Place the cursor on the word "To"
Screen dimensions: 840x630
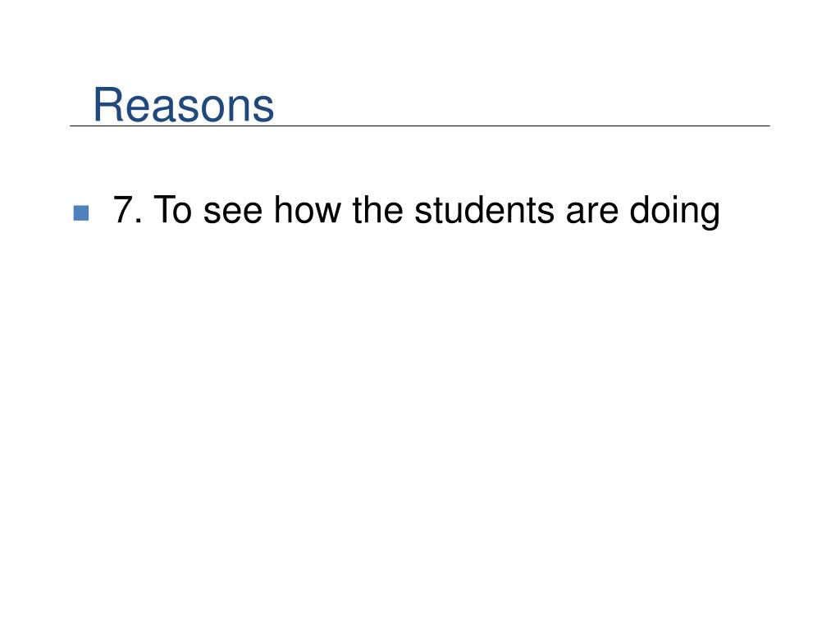[172, 209]
